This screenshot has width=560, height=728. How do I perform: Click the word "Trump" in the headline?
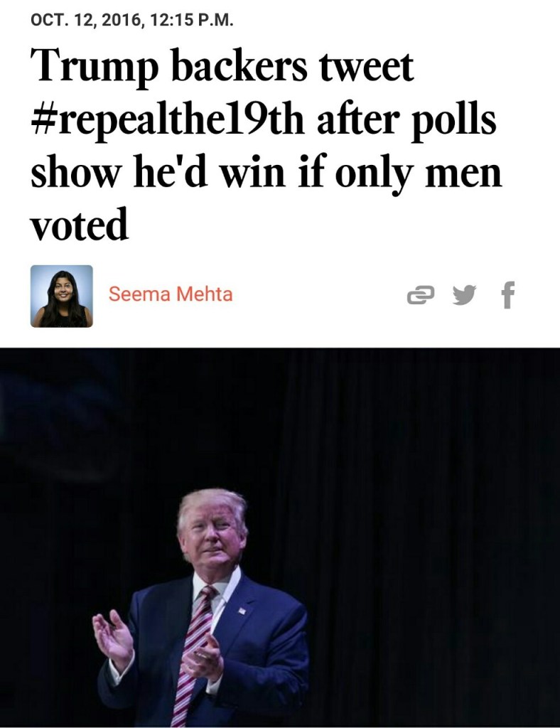[x=95, y=67]
